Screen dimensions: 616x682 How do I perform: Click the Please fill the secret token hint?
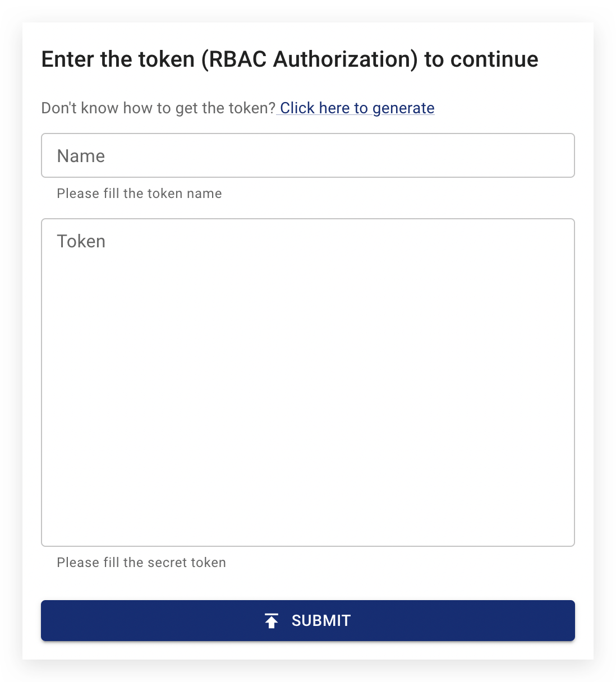[141, 562]
